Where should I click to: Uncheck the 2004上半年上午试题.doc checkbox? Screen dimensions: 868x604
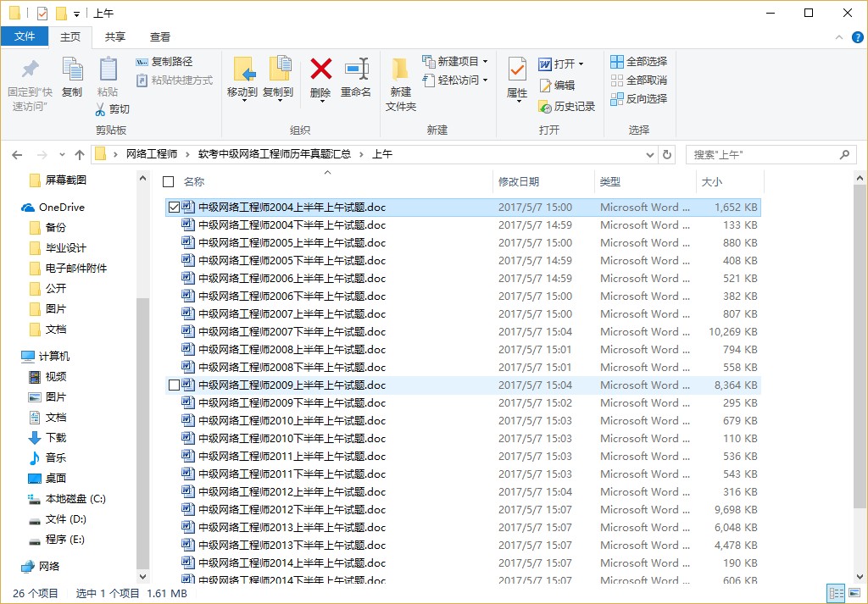coord(174,208)
